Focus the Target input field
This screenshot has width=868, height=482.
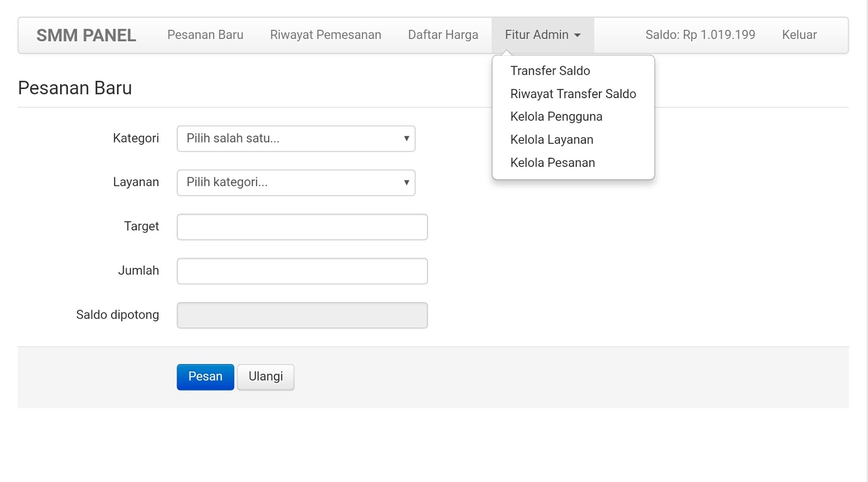(x=302, y=227)
